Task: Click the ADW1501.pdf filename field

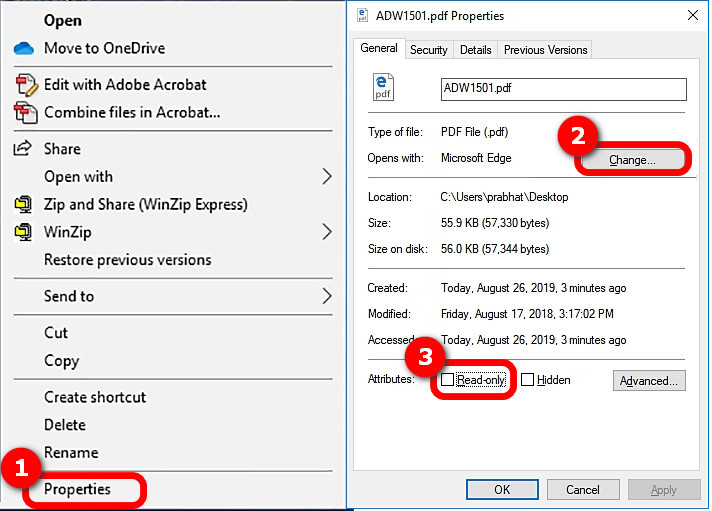Action: [563, 89]
